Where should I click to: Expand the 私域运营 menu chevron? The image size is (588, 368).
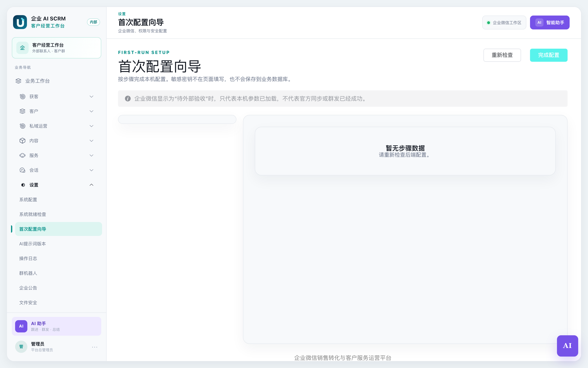tap(91, 126)
